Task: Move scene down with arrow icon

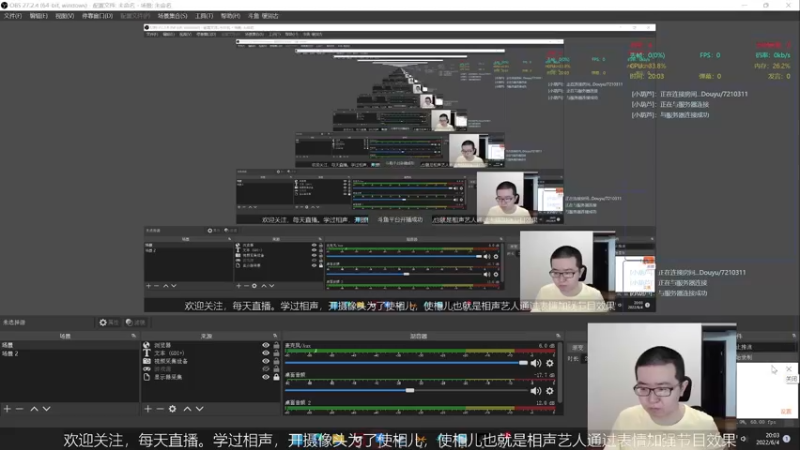Action: coord(46,409)
